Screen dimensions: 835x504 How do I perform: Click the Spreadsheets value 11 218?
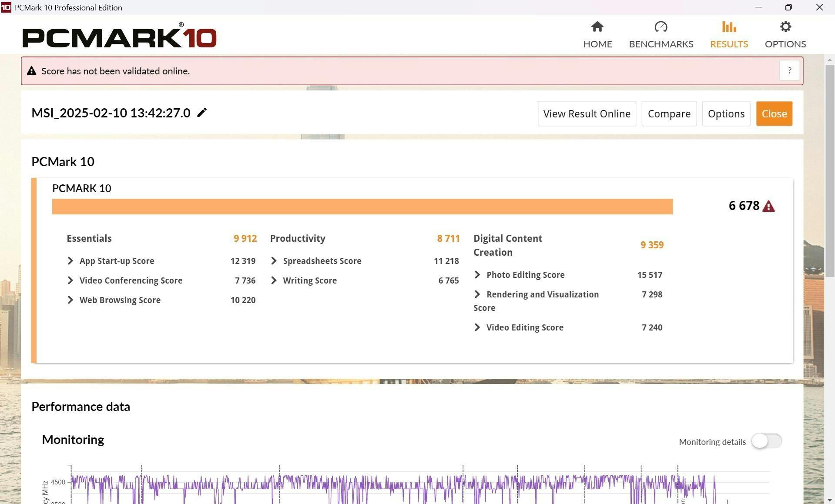[x=446, y=261]
